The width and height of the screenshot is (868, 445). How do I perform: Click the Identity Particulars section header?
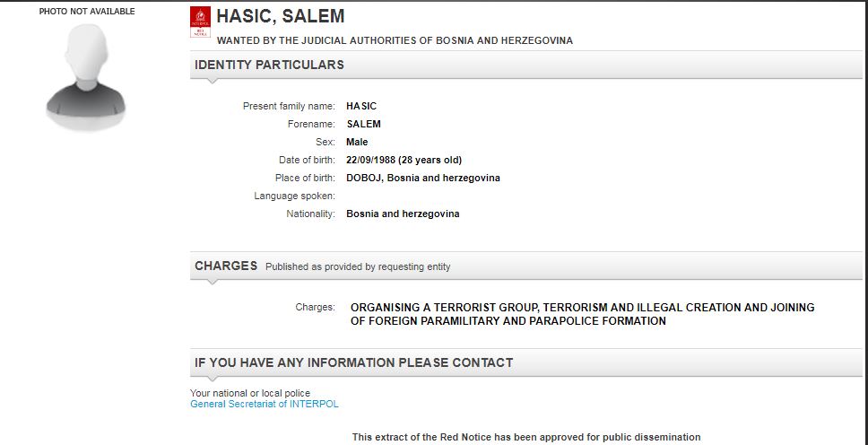click(269, 65)
